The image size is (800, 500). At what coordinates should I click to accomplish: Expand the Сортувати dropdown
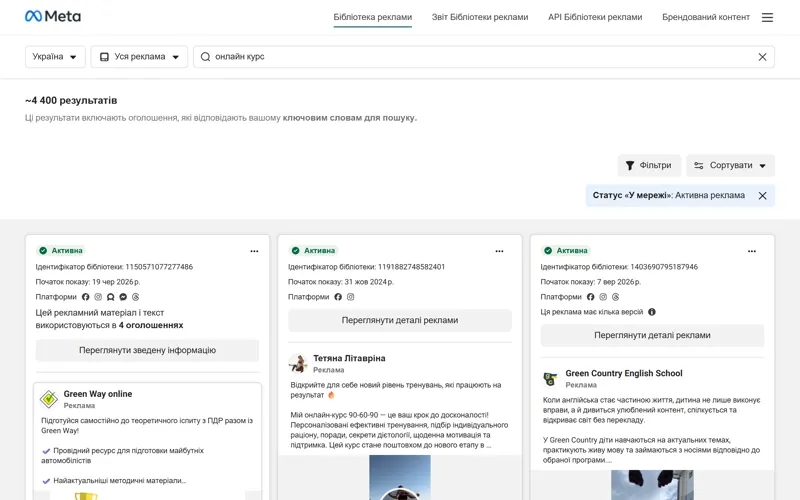[730, 165]
